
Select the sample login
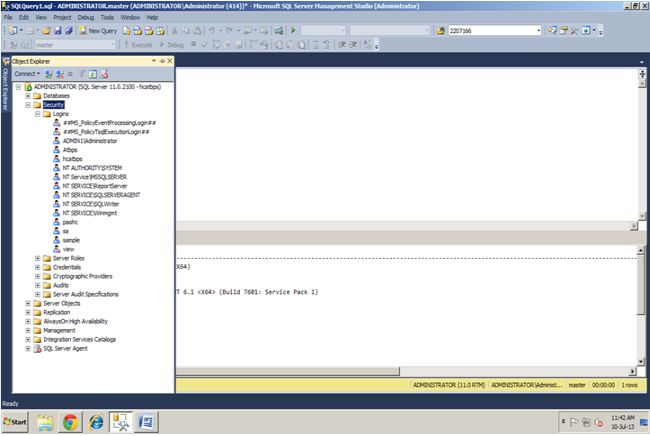[71, 240]
